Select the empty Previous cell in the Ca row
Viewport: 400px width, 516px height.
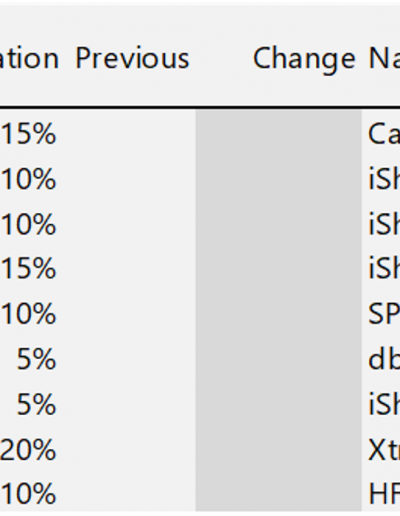pos(128,134)
